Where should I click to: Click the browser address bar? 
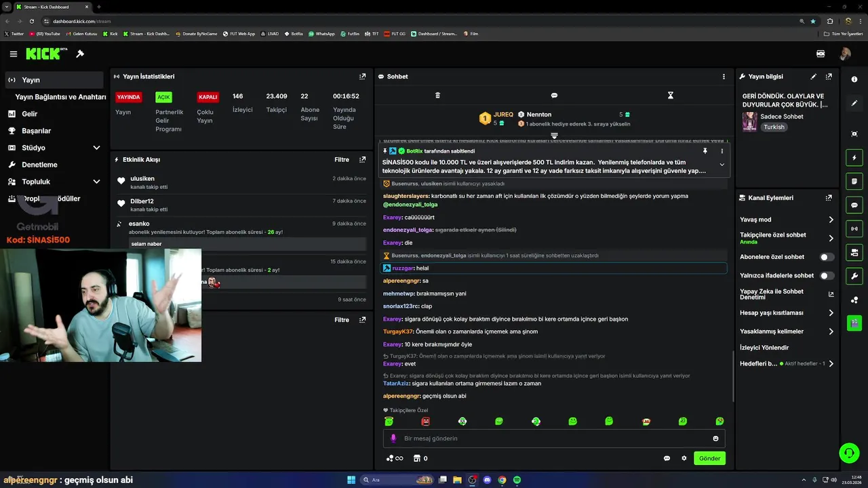click(420, 21)
